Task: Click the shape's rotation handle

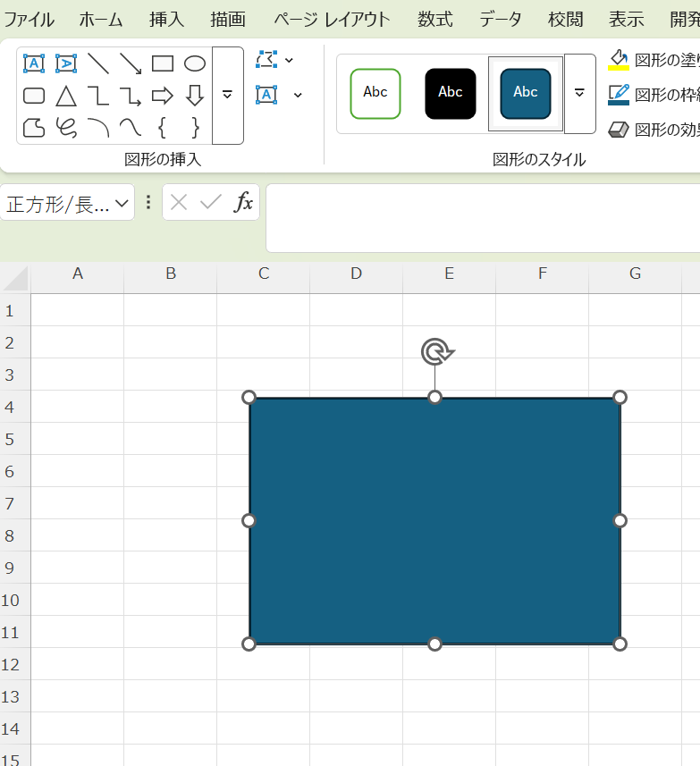Action: click(435, 351)
